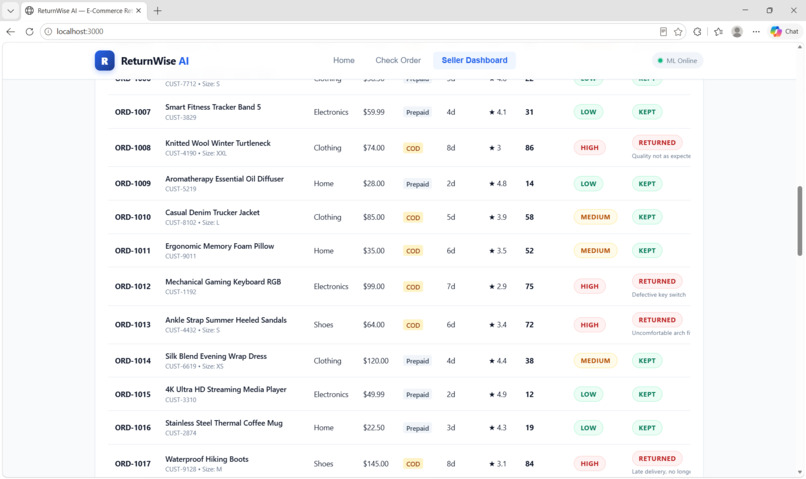Click risk score 52 for ORD-1011
806x479 pixels.
point(529,251)
